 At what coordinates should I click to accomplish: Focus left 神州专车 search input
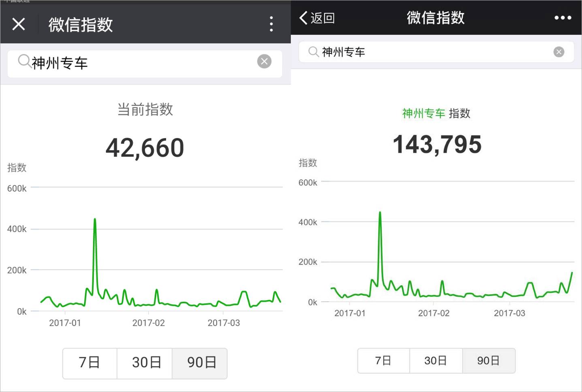[145, 64]
